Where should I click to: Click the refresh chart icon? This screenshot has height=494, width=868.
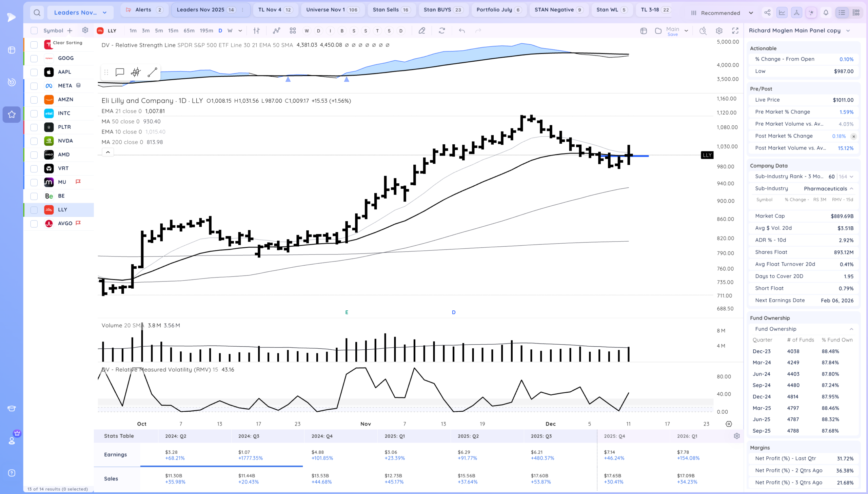pyautogui.click(x=442, y=31)
